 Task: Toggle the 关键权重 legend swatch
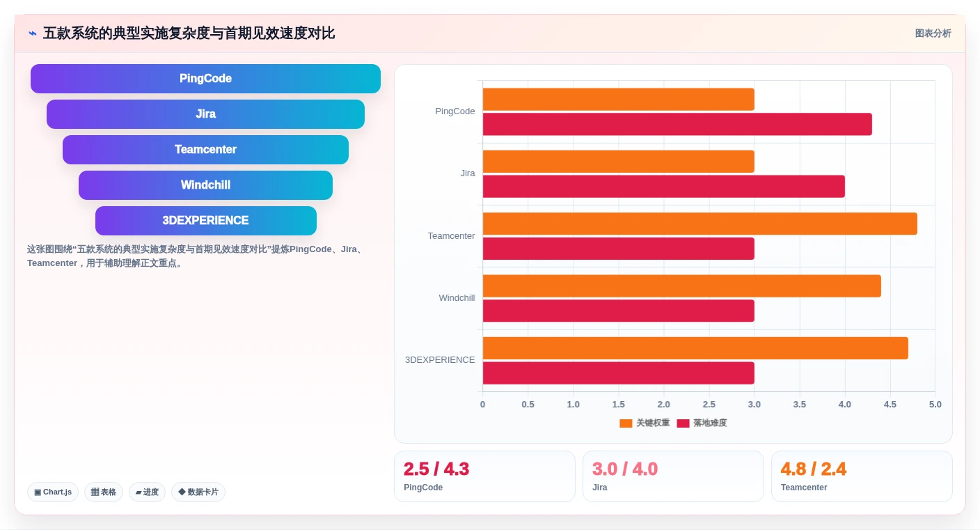(x=626, y=423)
